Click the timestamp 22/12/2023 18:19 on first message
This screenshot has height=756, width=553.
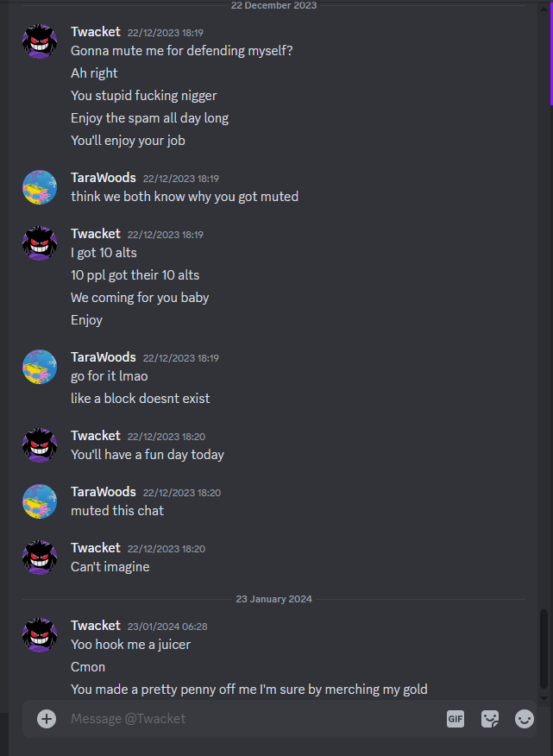point(166,33)
